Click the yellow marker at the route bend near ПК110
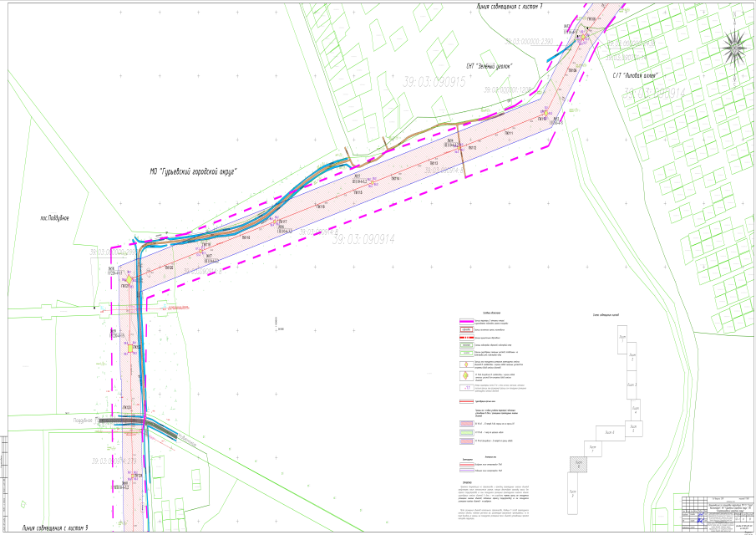The height and width of the screenshot is (535, 756). point(547,112)
